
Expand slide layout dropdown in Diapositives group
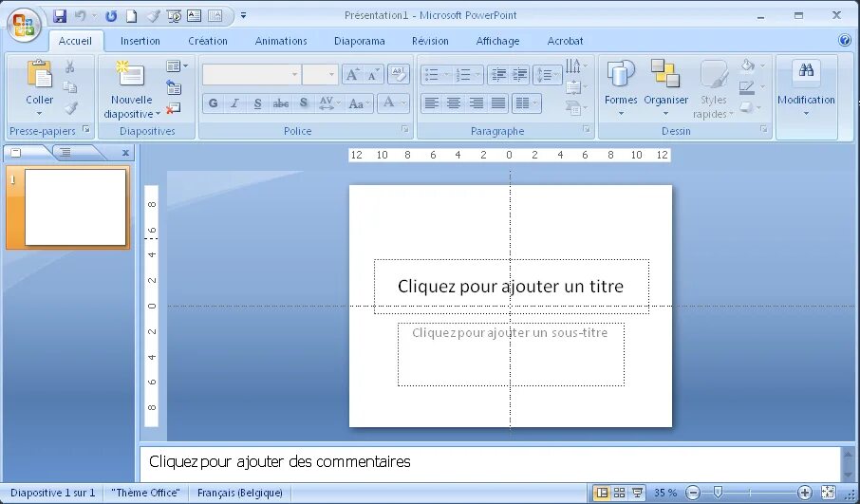[178, 66]
